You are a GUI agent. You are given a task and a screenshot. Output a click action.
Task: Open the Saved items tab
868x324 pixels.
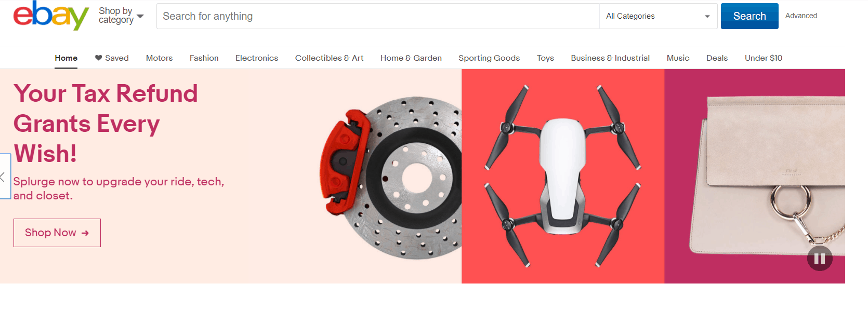pos(112,58)
